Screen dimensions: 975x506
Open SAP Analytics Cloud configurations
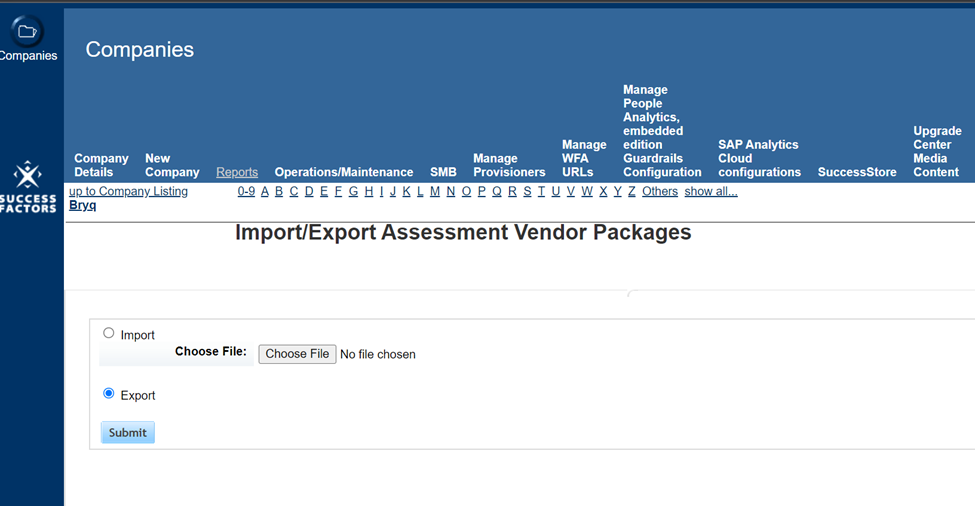pyautogui.click(x=759, y=158)
